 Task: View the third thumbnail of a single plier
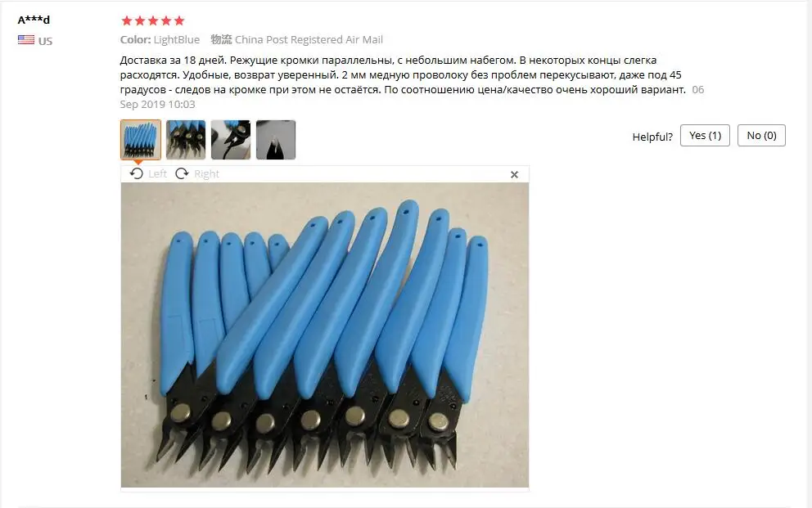(x=231, y=140)
